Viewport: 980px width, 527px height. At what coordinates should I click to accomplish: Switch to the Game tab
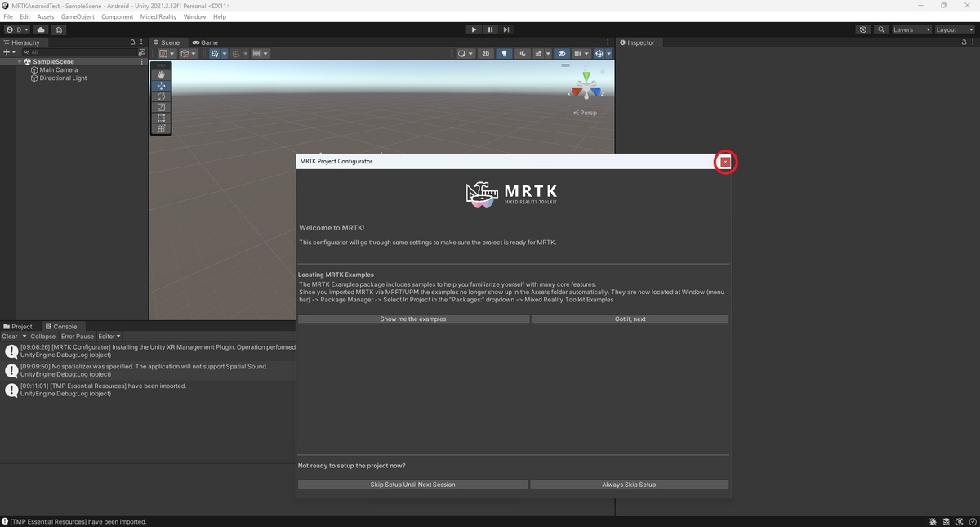pyautogui.click(x=205, y=42)
